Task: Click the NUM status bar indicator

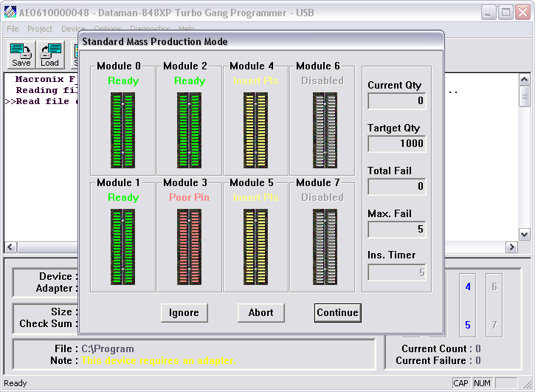Action: point(482,383)
